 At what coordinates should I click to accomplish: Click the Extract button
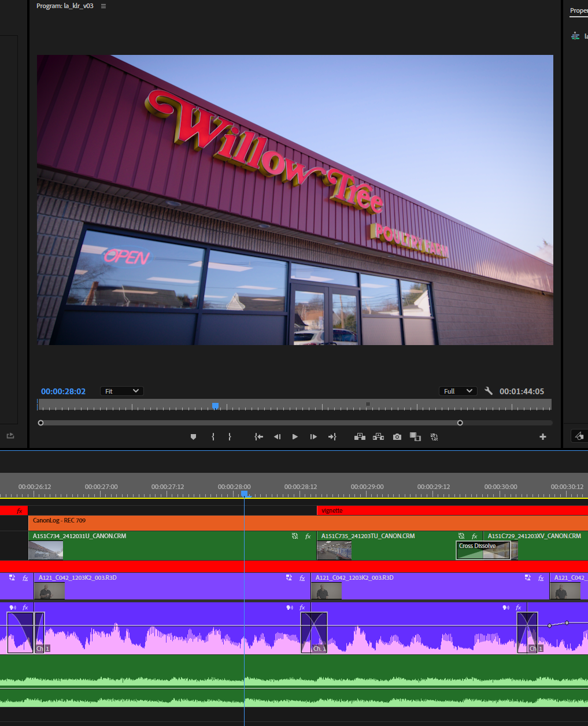click(378, 437)
